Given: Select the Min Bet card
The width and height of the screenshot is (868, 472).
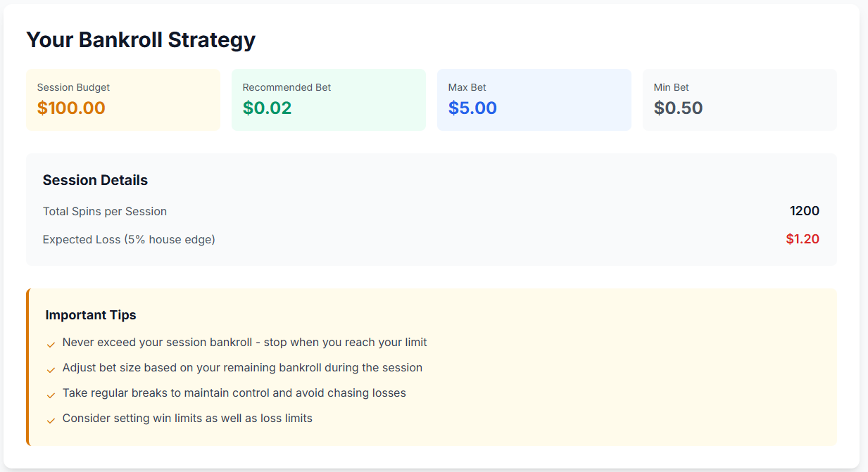Looking at the screenshot, I should click(x=740, y=99).
